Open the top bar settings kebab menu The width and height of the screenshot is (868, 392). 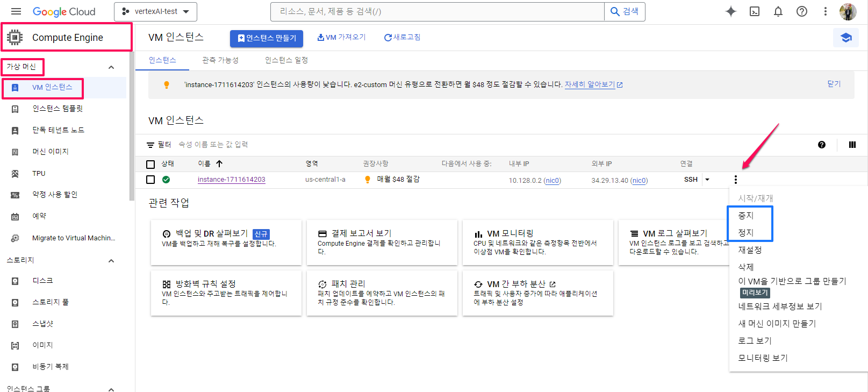[x=826, y=11]
